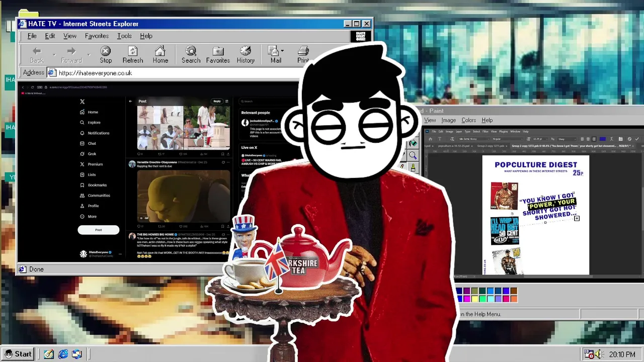Pick the brown swatch in Paint palette

514,292
